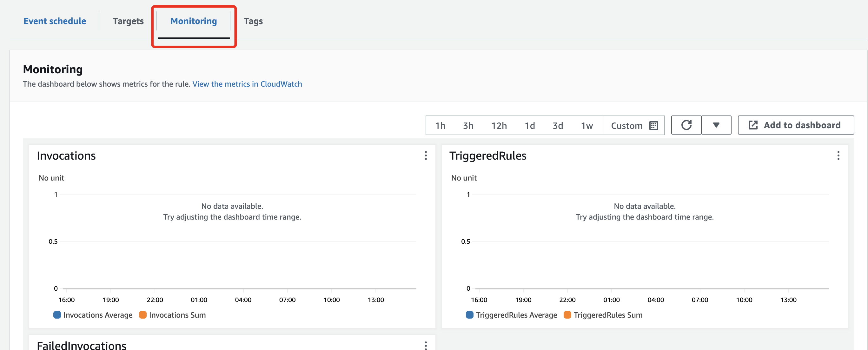Image resolution: width=868 pixels, height=350 pixels.
Task: Open TriggeredRules widget three-dot menu
Action: (x=838, y=155)
